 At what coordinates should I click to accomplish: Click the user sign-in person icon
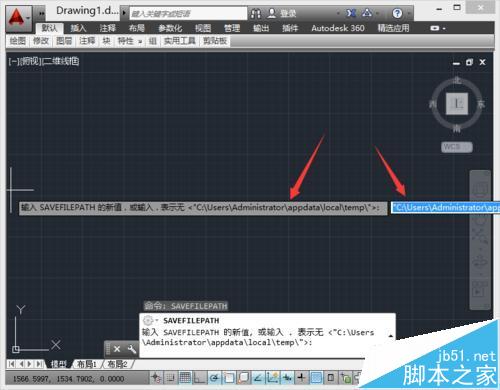click(272, 13)
